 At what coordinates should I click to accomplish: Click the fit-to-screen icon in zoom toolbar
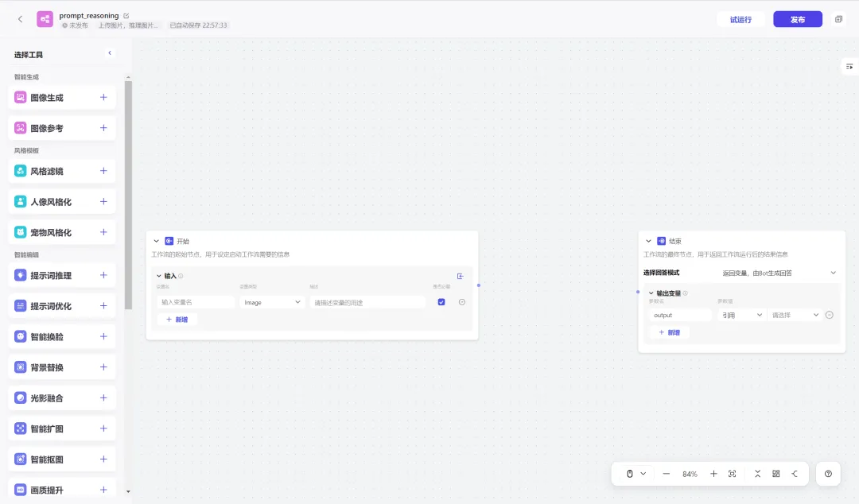[732, 474]
